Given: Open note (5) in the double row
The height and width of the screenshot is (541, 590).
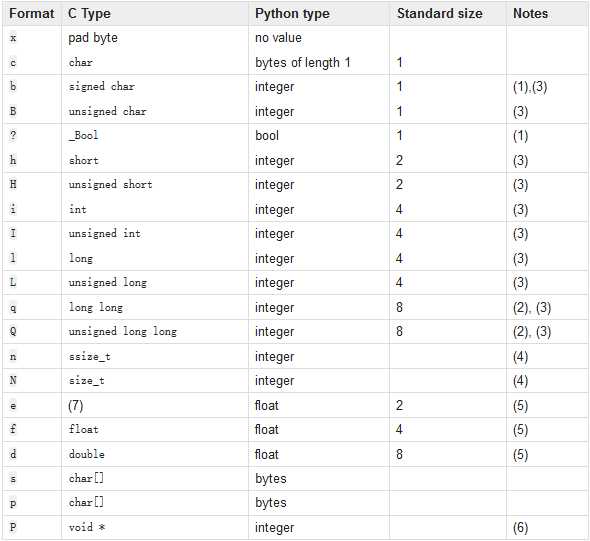Looking at the screenshot, I should pos(520,454).
